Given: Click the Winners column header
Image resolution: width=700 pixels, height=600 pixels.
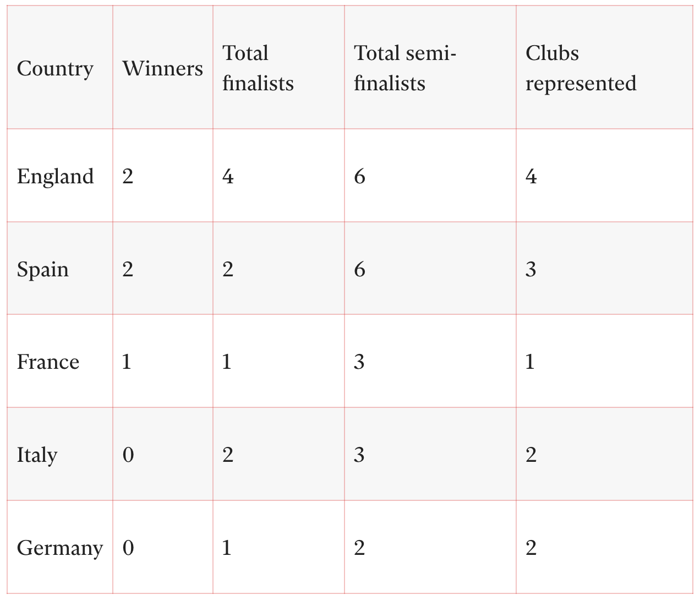Looking at the screenshot, I should click(162, 69).
